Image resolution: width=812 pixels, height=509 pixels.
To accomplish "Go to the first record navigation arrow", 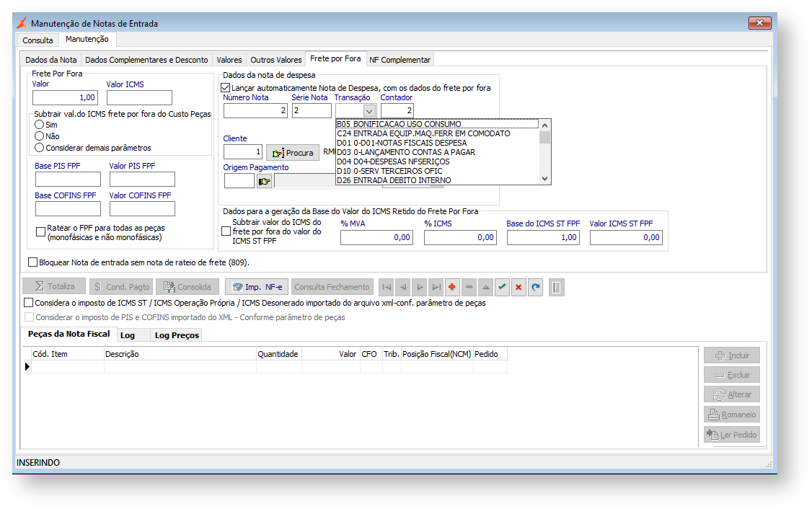I will click(387, 287).
